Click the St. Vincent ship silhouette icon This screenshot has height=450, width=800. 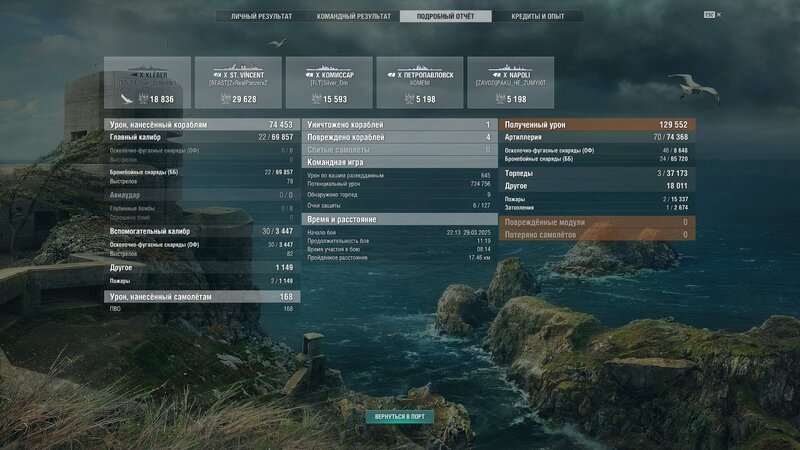[238, 67]
